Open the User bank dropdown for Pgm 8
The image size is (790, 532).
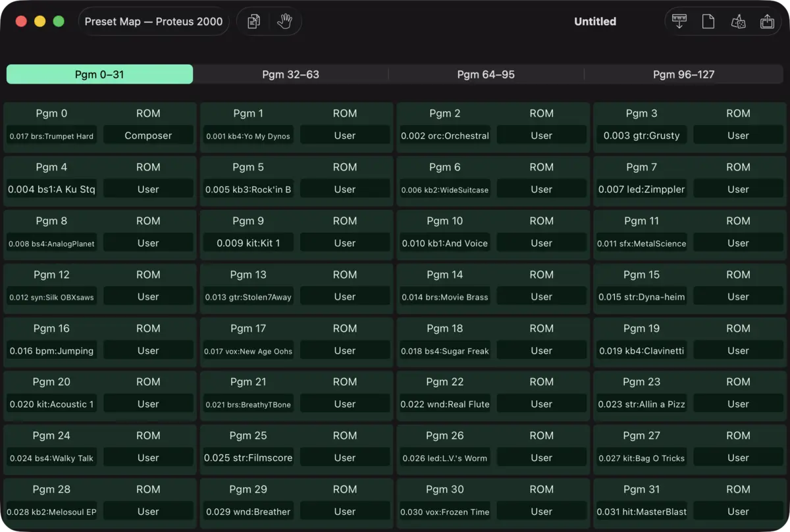point(148,243)
